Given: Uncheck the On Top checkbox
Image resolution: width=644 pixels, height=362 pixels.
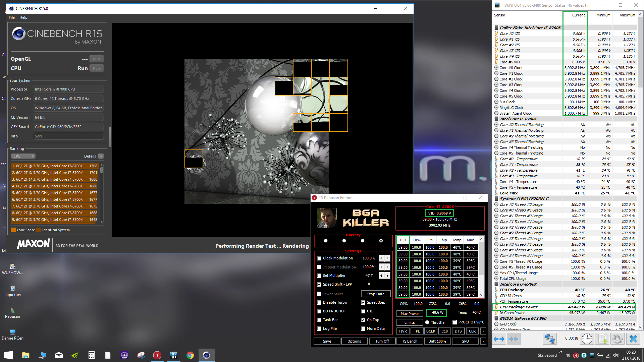Looking at the screenshot, I should pyautogui.click(x=363, y=320).
